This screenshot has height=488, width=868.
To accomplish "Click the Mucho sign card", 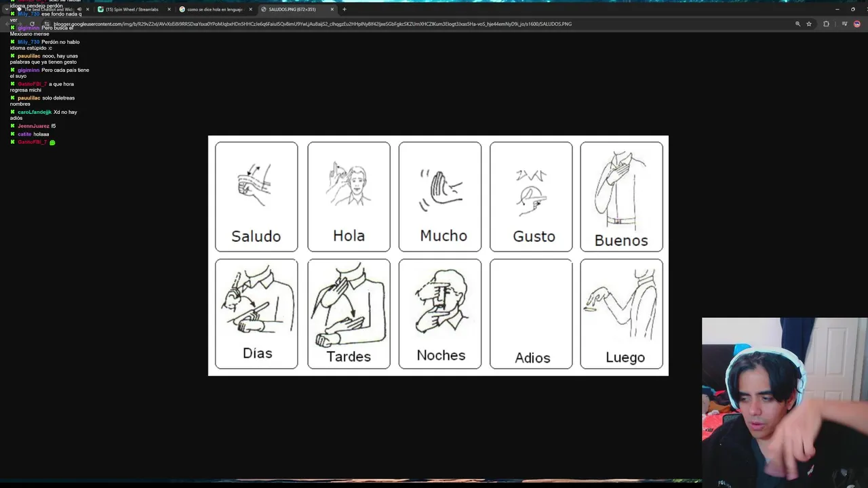I will (440, 197).
